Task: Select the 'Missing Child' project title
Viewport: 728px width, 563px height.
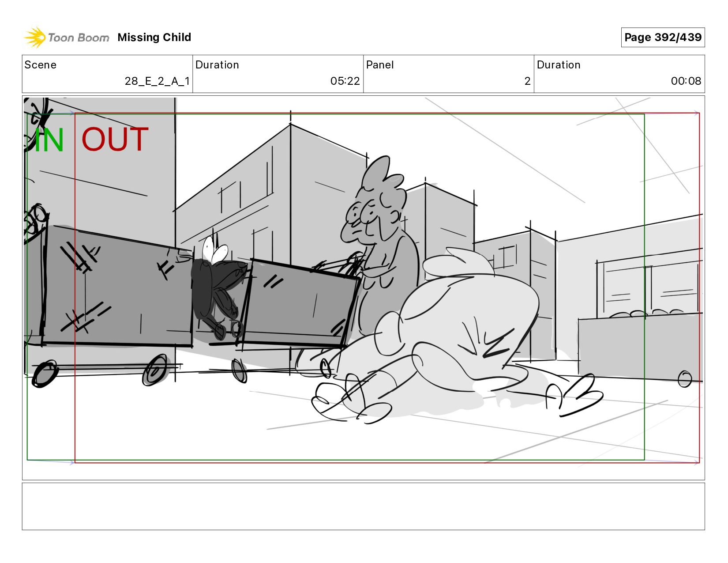Action: (x=154, y=38)
